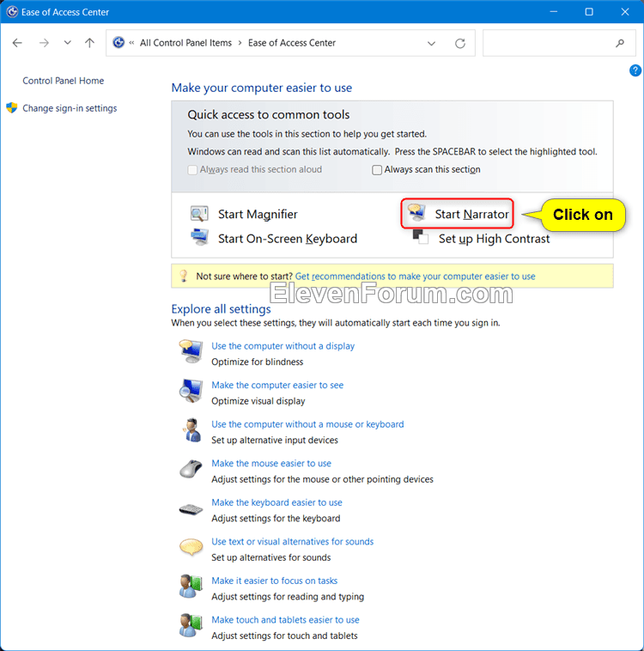The height and width of the screenshot is (651, 644).
Task: Click the breadcrumb chevron after All Control Panel Items
Action: tap(240, 43)
